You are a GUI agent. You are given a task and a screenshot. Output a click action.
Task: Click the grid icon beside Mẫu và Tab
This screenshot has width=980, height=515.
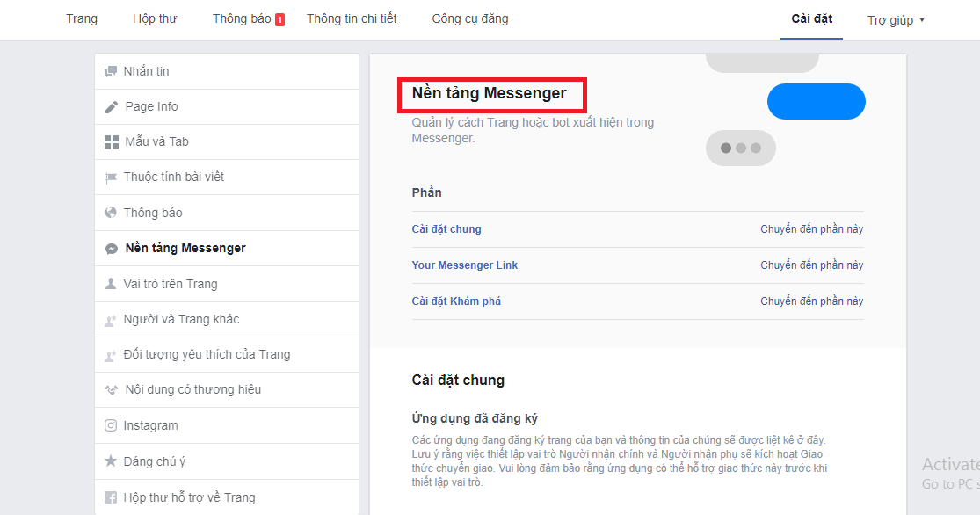coord(111,141)
